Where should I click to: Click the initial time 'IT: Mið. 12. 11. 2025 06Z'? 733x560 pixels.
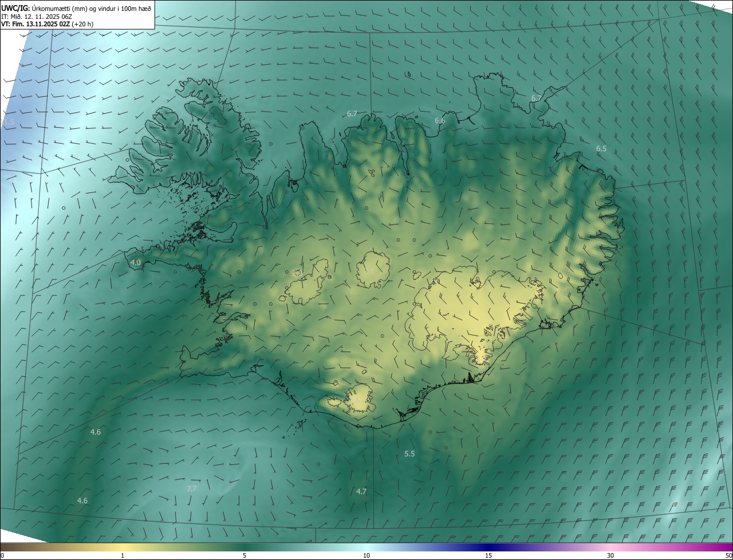pyautogui.click(x=37, y=17)
